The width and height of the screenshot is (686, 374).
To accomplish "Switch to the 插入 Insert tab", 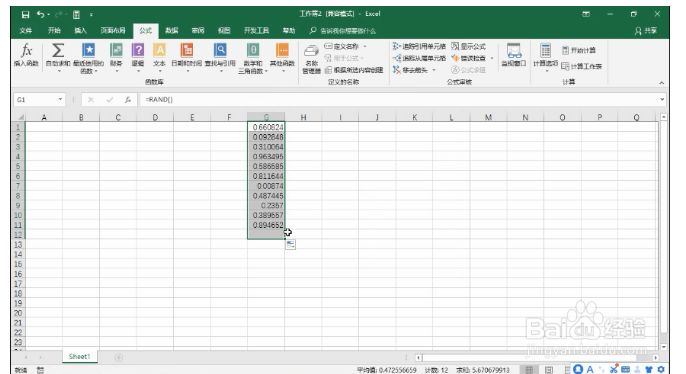I will pos(80,30).
